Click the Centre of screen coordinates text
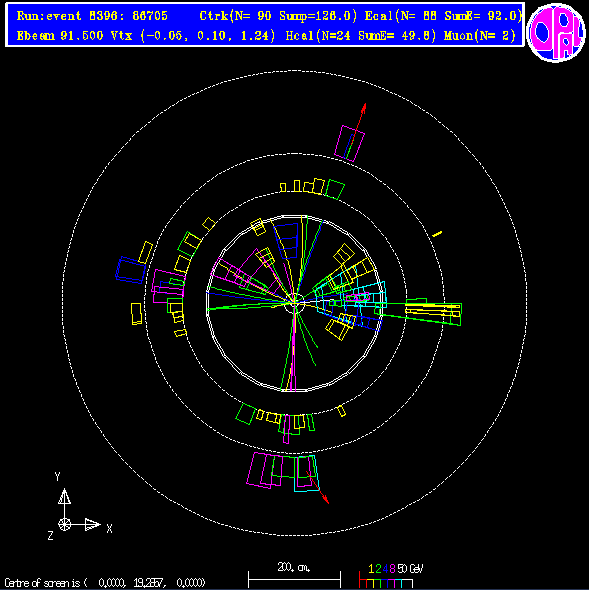Screen dimensions: 589x590 105,583
